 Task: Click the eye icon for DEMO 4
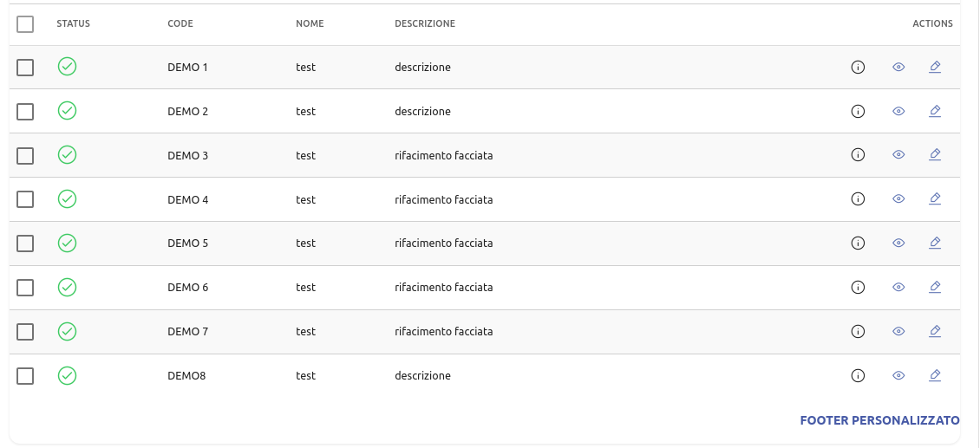(898, 199)
